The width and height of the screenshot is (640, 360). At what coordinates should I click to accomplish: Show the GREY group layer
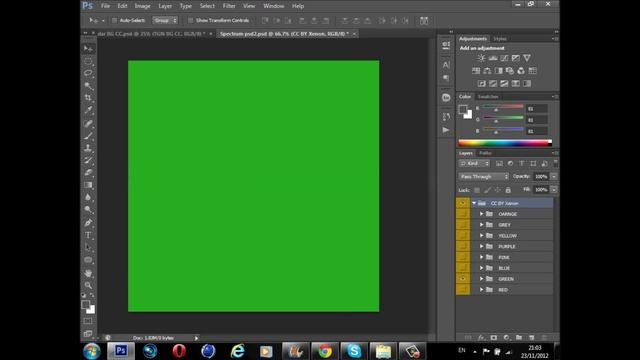click(x=463, y=225)
